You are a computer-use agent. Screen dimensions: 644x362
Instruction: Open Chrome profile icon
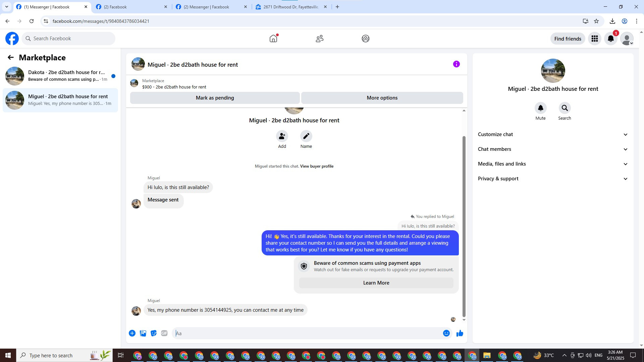coord(625,21)
